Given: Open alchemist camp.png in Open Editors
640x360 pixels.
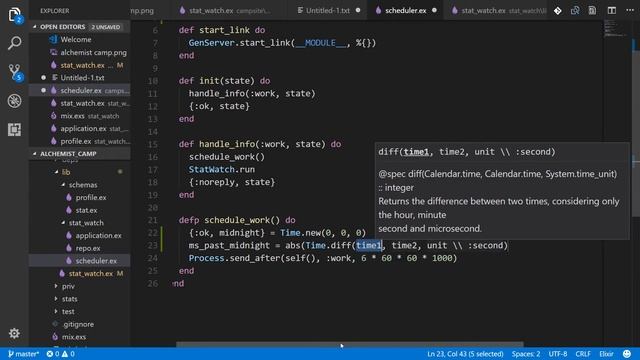Looking at the screenshot, I should click(x=80, y=52).
